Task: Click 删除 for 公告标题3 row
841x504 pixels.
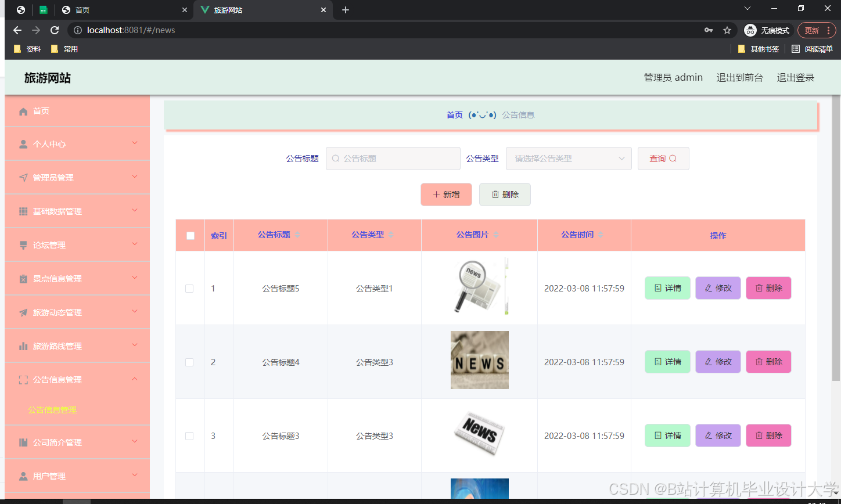Action: [768, 435]
